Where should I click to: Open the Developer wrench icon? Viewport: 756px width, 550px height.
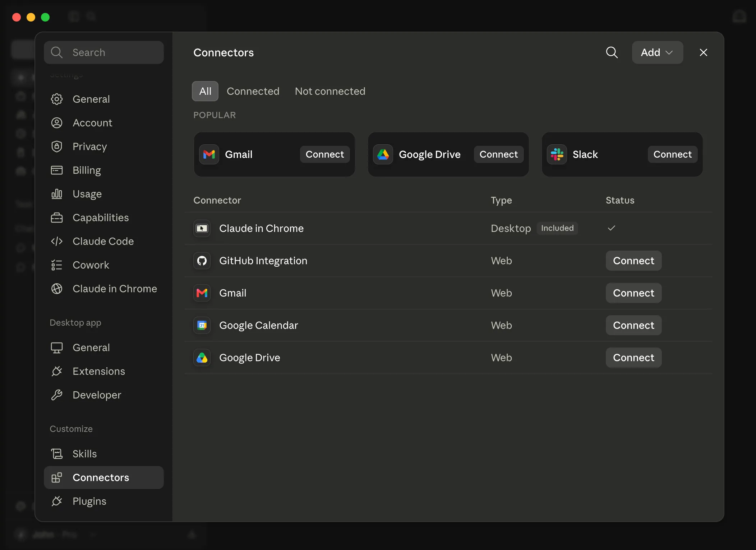[57, 395]
